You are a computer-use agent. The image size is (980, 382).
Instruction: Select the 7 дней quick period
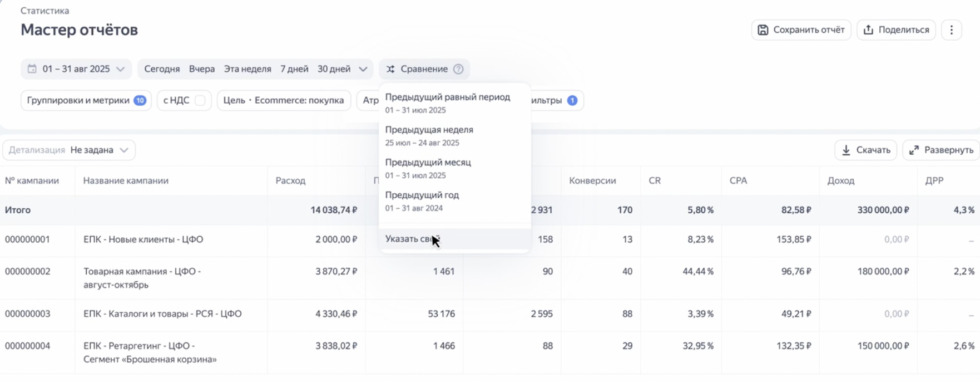coord(294,69)
